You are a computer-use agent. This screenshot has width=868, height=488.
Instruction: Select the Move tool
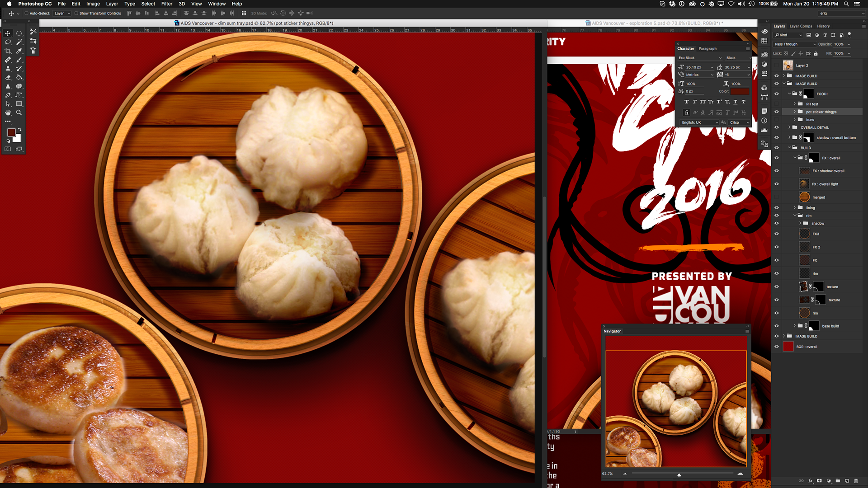(x=8, y=33)
